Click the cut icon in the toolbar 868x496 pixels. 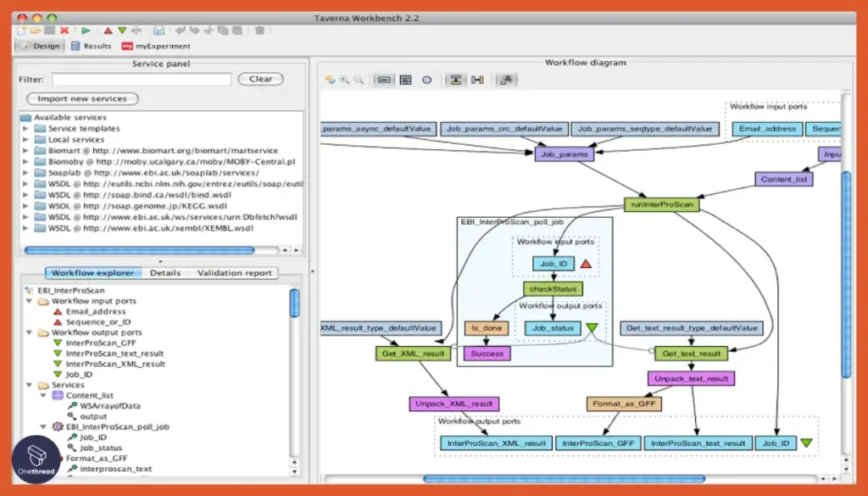coord(209,31)
